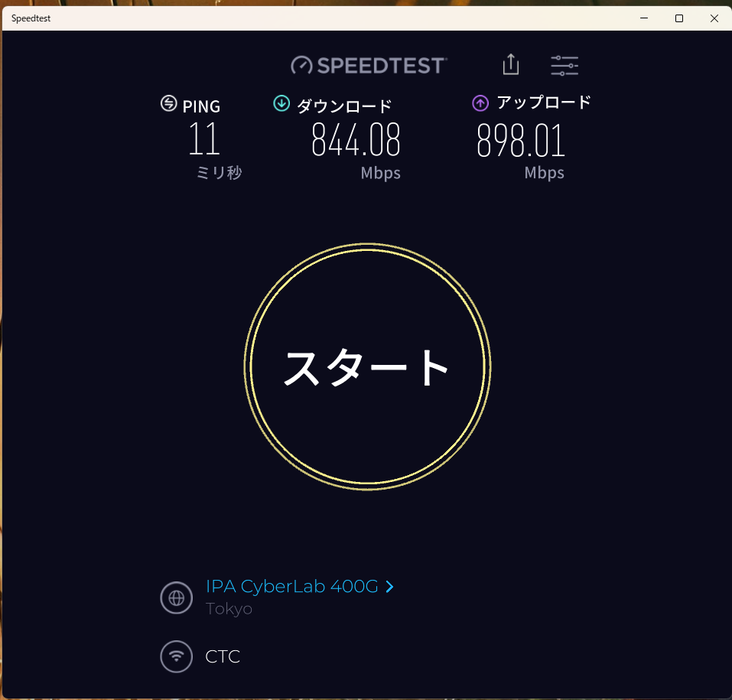732x700 pixels.
Task: Click the Wi-Fi connection icon beside CTC
Action: tap(176, 656)
